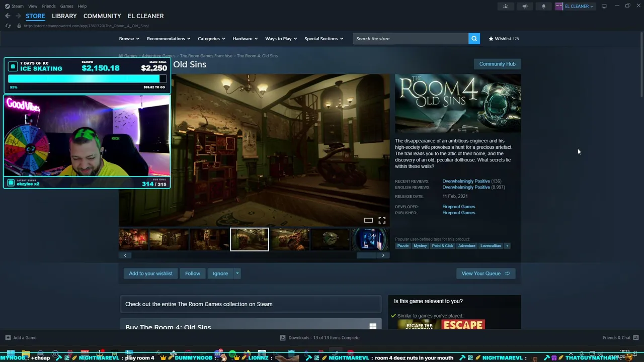The height and width of the screenshot is (362, 644).
Task: Click the Add a Game plus icon
Action: [8, 338]
